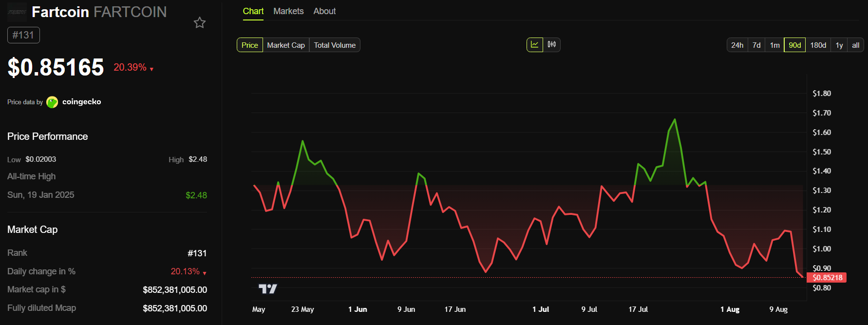Set chart range to 1m
Image resolution: width=868 pixels, height=325 pixels.
[x=774, y=45]
